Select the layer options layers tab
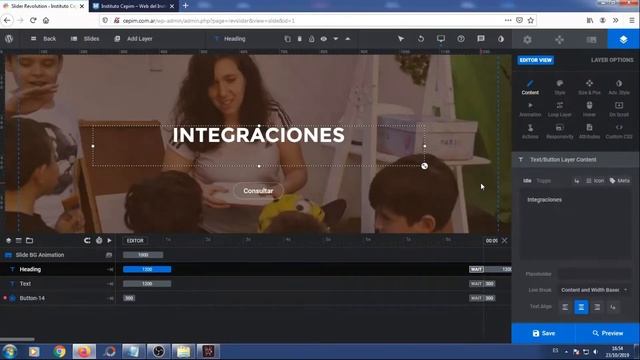The width and height of the screenshot is (640, 360). pos(623,39)
